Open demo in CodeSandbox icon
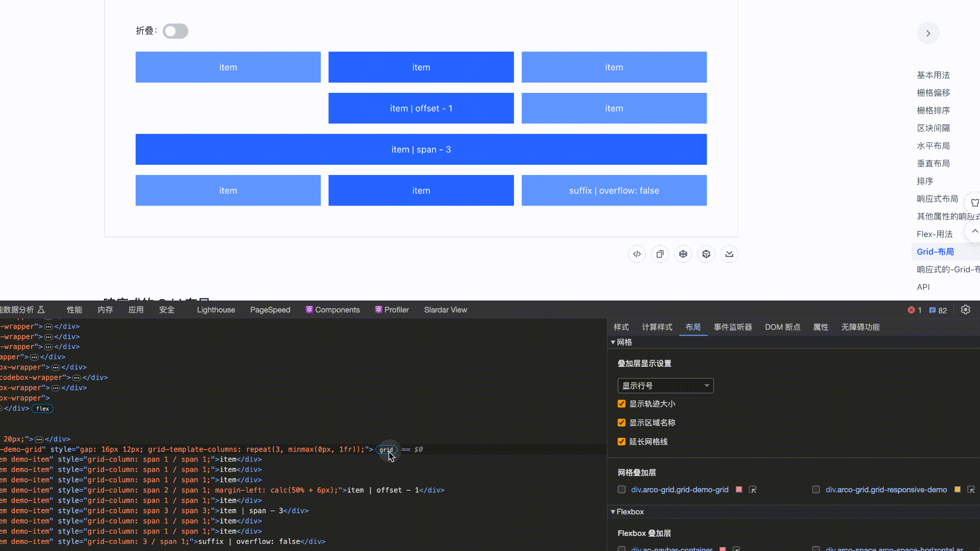This screenshot has width=980, height=551. (706, 254)
